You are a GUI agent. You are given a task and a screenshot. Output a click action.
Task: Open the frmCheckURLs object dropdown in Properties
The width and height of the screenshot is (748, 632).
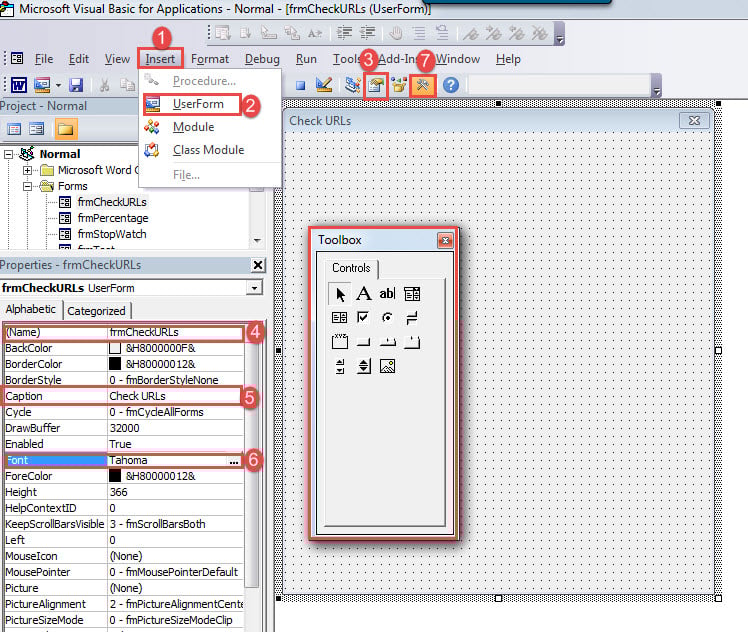click(254, 288)
